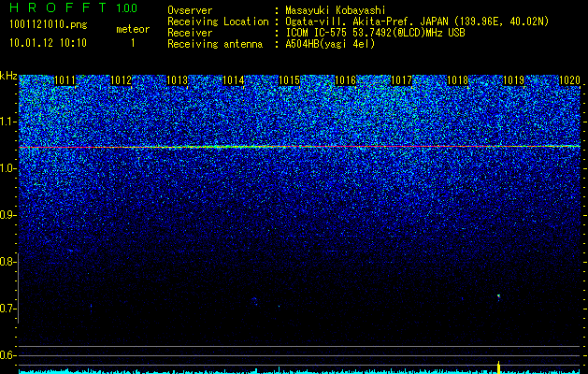Click the date stamp 10.01.12 10:10
Screen dimensions: 588x374
tap(48, 43)
